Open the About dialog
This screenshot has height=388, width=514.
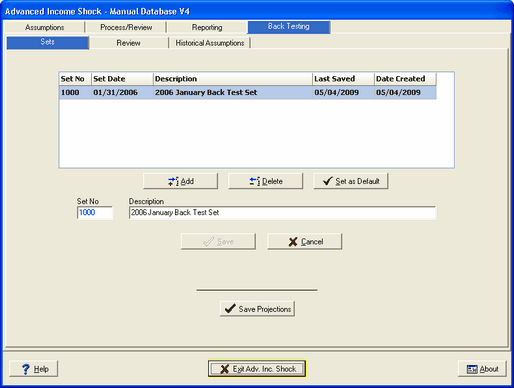[x=482, y=369]
